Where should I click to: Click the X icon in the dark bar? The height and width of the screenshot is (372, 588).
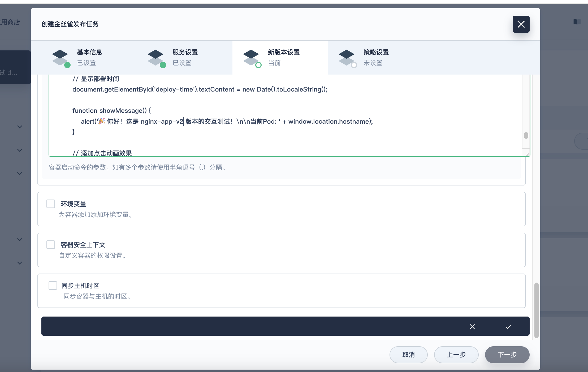[x=472, y=327]
